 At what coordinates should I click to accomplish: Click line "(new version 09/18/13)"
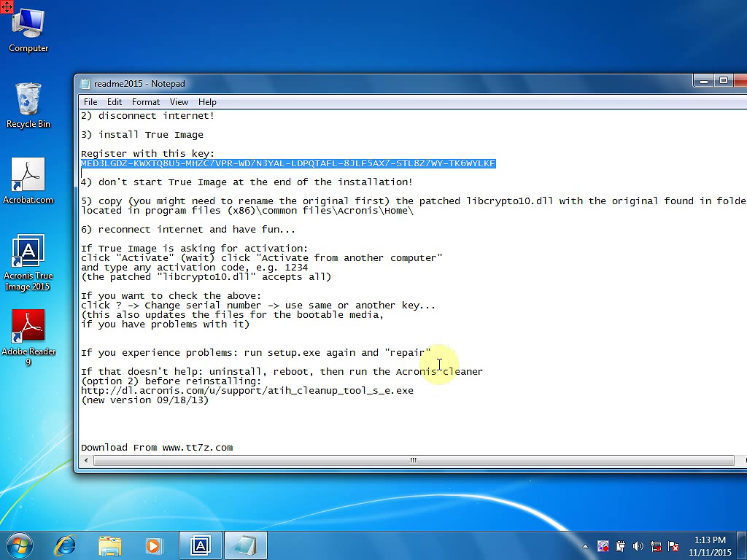[x=145, y=400]
